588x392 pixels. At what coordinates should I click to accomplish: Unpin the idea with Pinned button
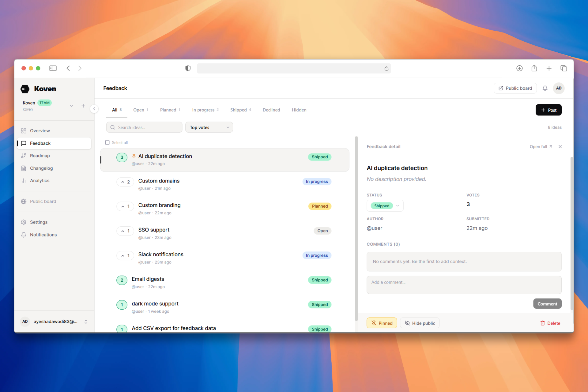point(382,323)
